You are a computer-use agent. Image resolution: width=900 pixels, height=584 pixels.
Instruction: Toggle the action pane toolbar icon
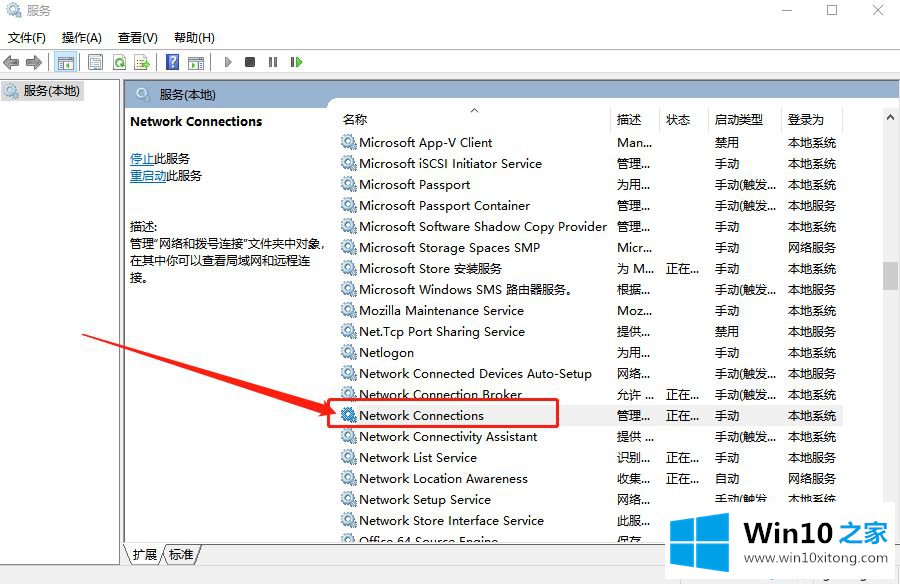pyautogui.click(x=196, y=62)
